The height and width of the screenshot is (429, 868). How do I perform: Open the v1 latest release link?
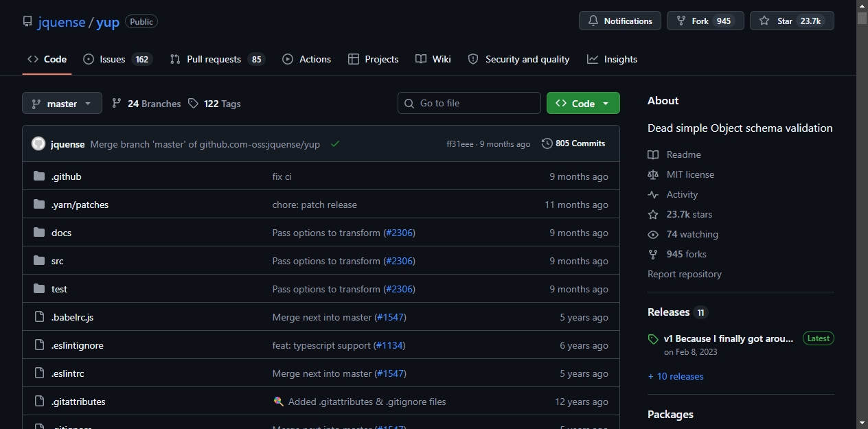click(x=729, y=338)
